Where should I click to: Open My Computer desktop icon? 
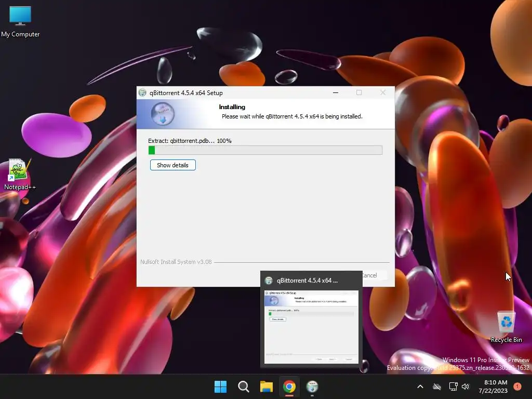tap(20, 22)
